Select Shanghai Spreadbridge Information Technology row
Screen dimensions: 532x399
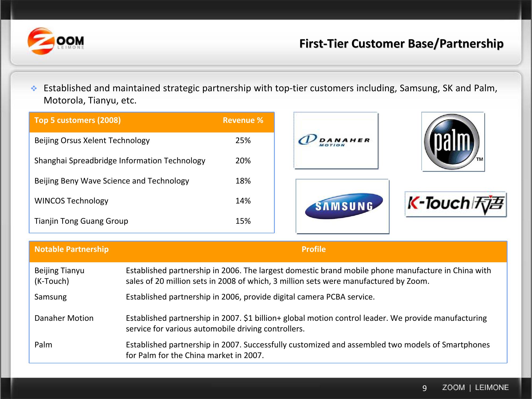pyautogui.click(x=152, y=161)
